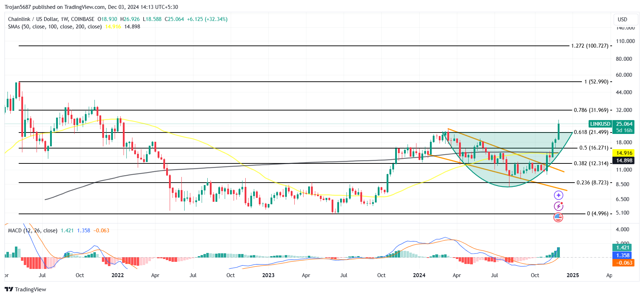Click the lightning bolt event icon

558,206
